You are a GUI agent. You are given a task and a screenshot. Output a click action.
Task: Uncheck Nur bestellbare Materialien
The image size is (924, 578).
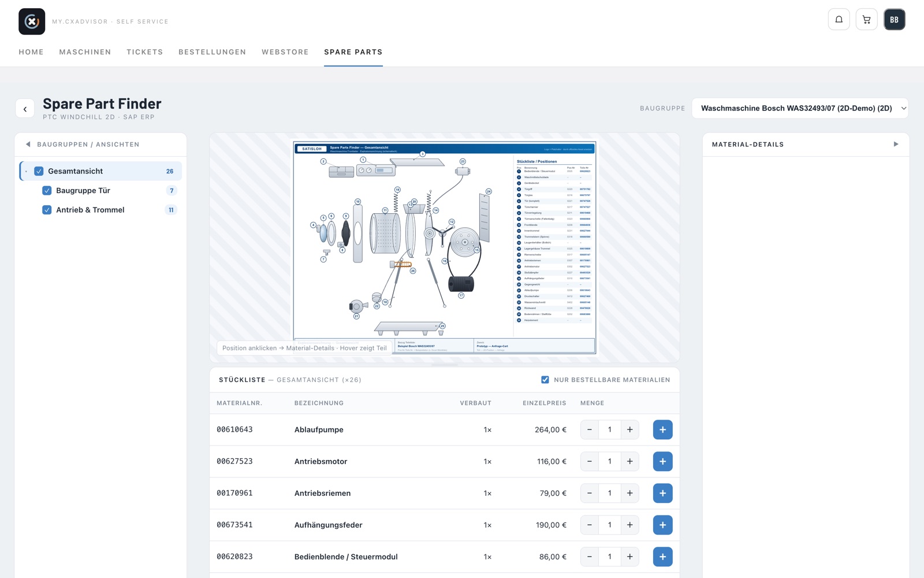545,380
